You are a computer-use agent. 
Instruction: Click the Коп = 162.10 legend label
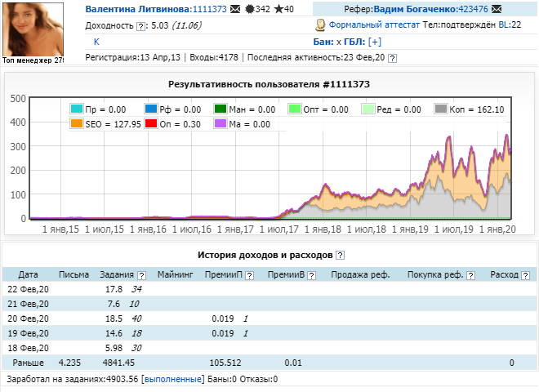pos(477,109)
